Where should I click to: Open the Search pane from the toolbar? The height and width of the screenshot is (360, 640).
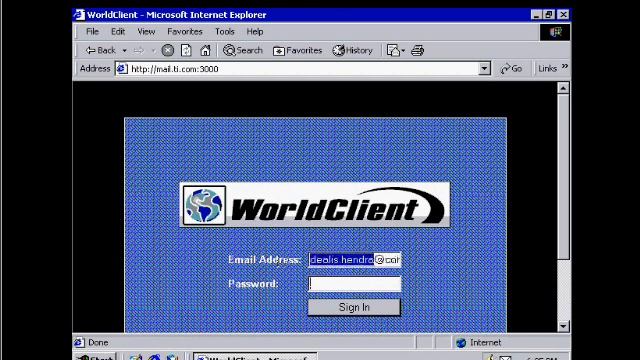tap(242, 50)
